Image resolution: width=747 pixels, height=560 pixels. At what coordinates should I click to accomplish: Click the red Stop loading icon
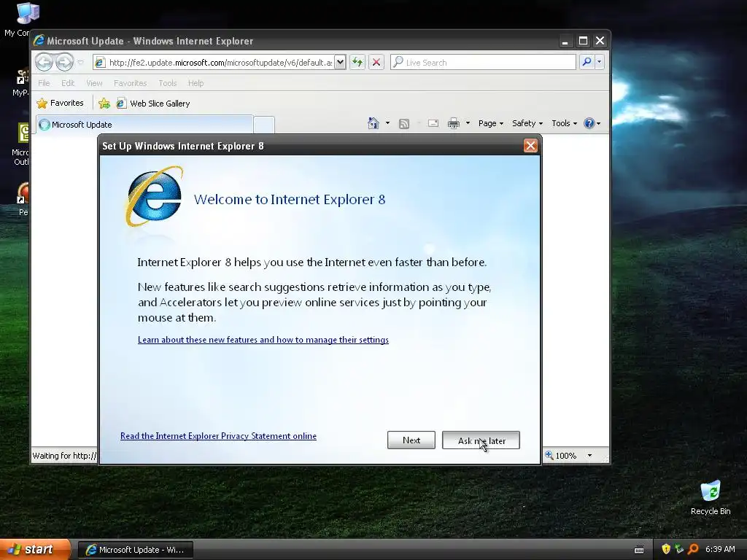pos(376,62)
